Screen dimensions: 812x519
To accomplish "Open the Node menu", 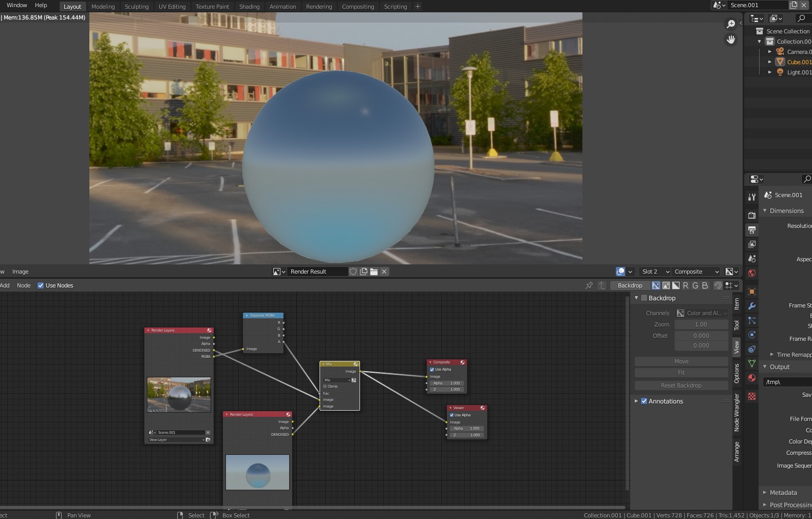I will coord(24,285).
